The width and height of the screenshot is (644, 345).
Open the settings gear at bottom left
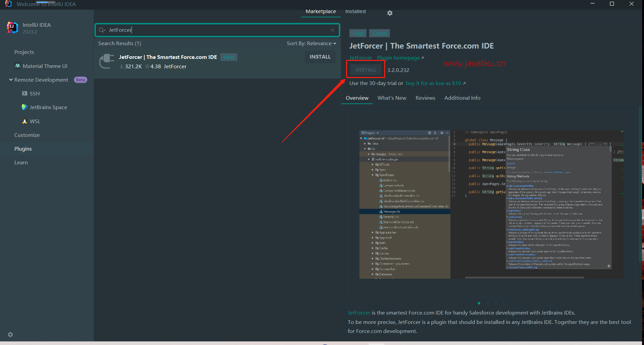point(10,335)
